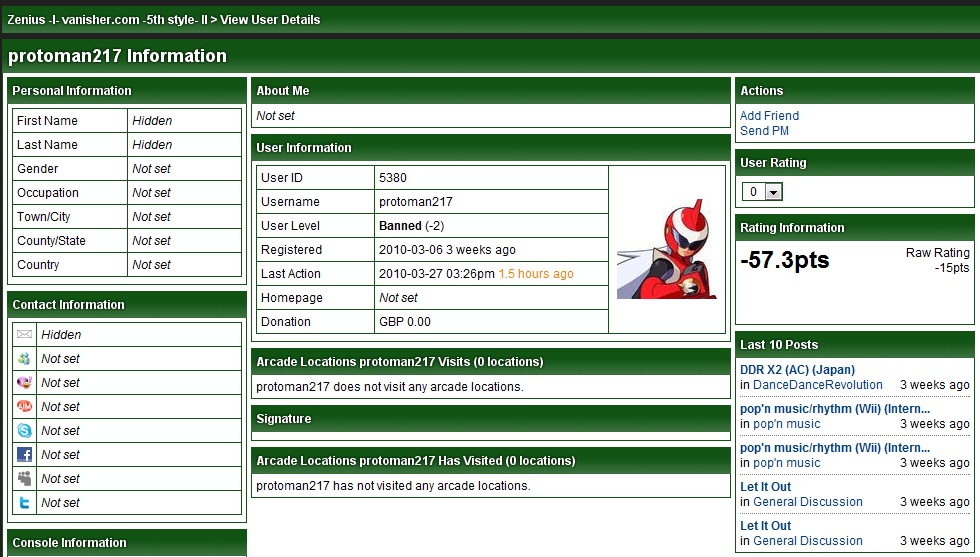Viewport: 980px width, 557px height.
Task: Open General Discussion forum under first Let It Out
Action: point(808,501)
